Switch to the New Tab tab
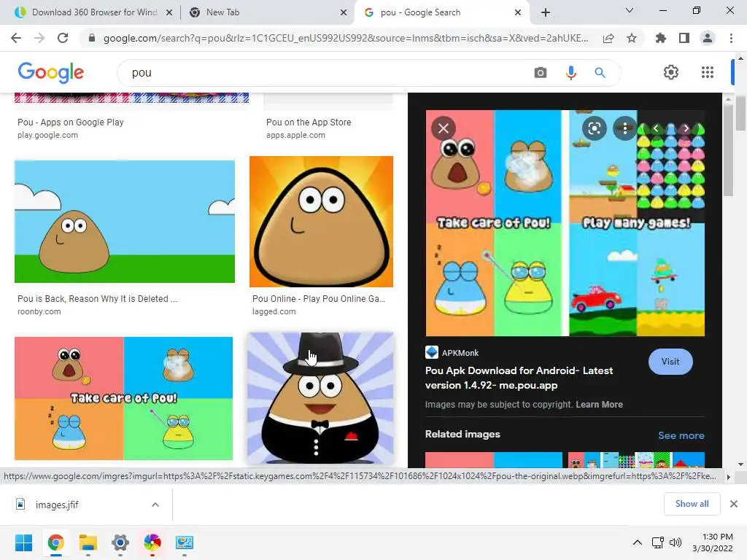The width and height of the screenshot is (747, 560). click(267, 12)
